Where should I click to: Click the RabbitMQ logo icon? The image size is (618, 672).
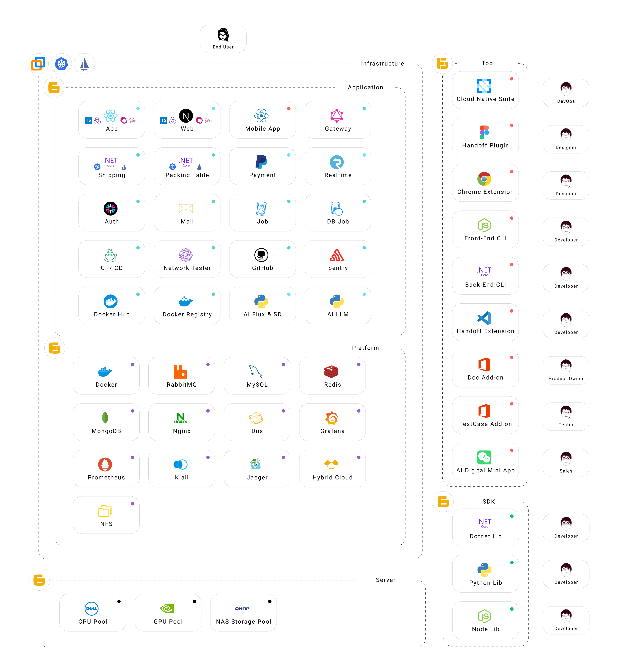click(180, 372)
